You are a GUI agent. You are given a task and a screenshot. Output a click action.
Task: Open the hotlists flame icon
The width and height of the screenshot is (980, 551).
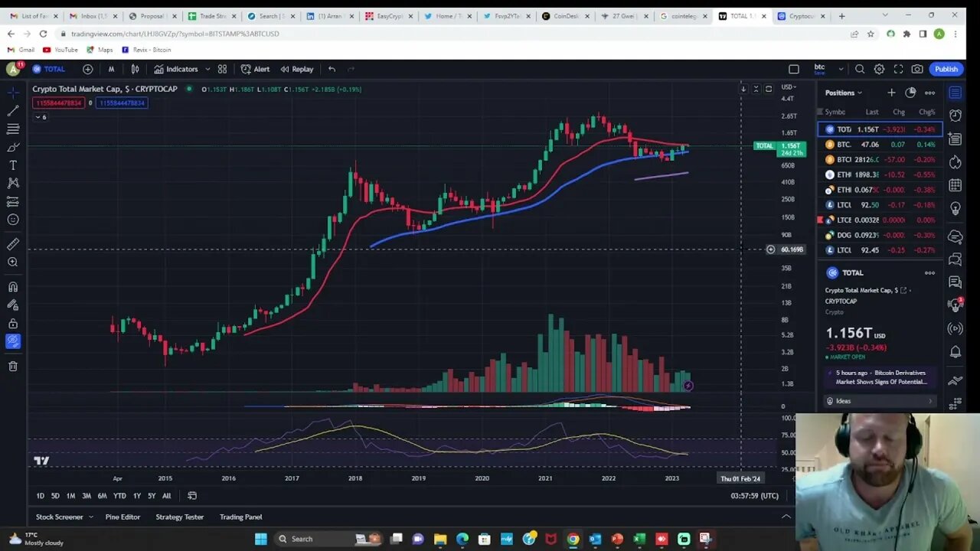click(955, 162)
